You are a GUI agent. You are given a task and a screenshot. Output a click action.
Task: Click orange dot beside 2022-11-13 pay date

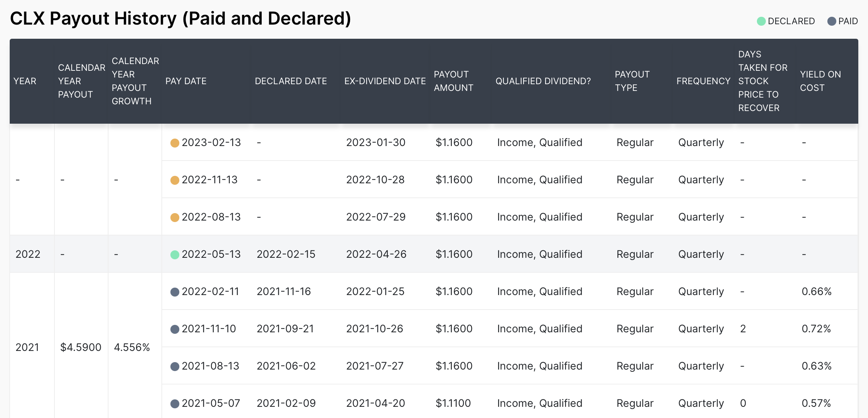coord(174,180)
